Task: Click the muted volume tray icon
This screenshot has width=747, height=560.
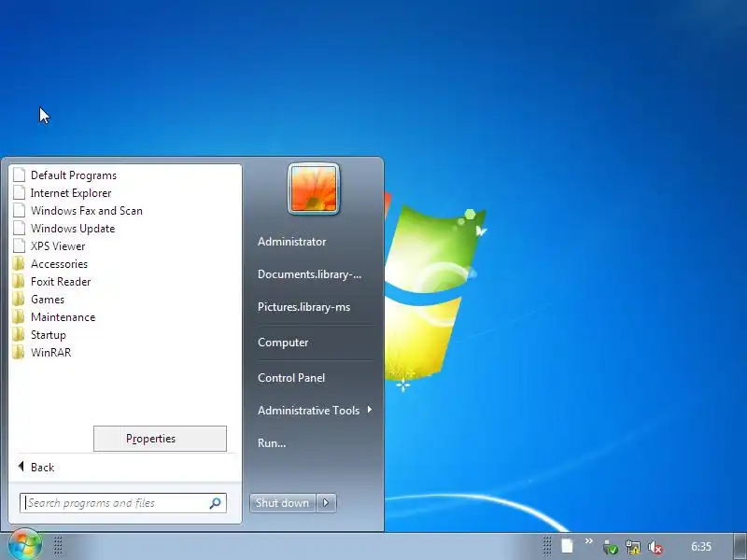Action: pyautogui.click(x=655, y=548)
